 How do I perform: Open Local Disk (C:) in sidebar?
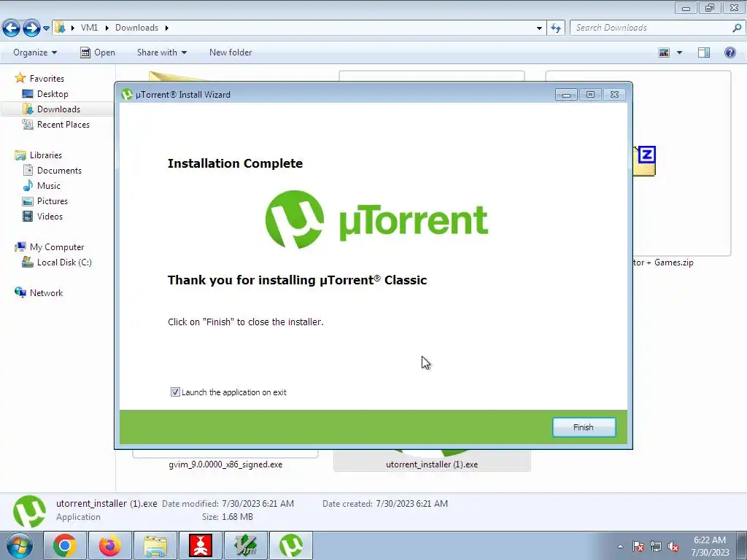(x=64, y=262)
